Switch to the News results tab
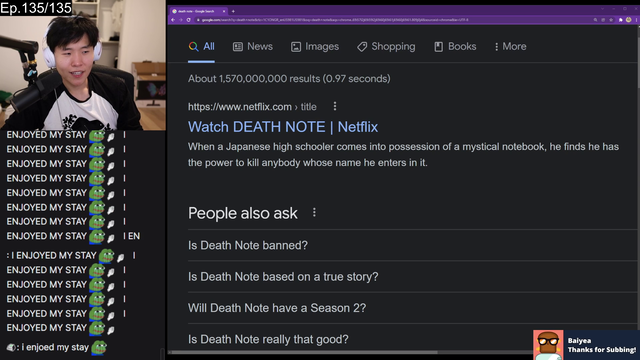Image resolution: width=640 pixels, height=360 pixels. click(x=253, y=47)
